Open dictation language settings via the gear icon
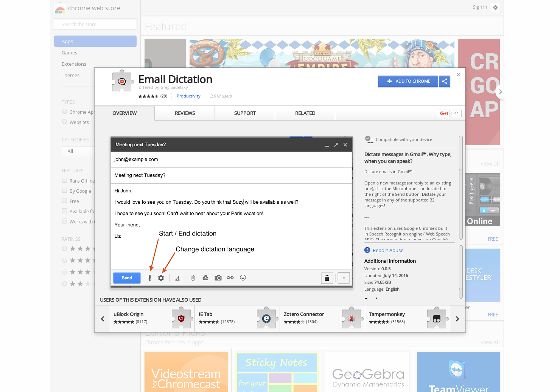Viewport: 560px width, 392px height. pos(162,277)
